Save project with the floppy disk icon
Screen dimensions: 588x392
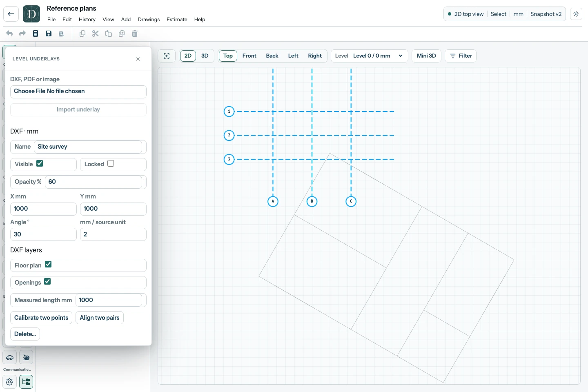tap(49, 33)
